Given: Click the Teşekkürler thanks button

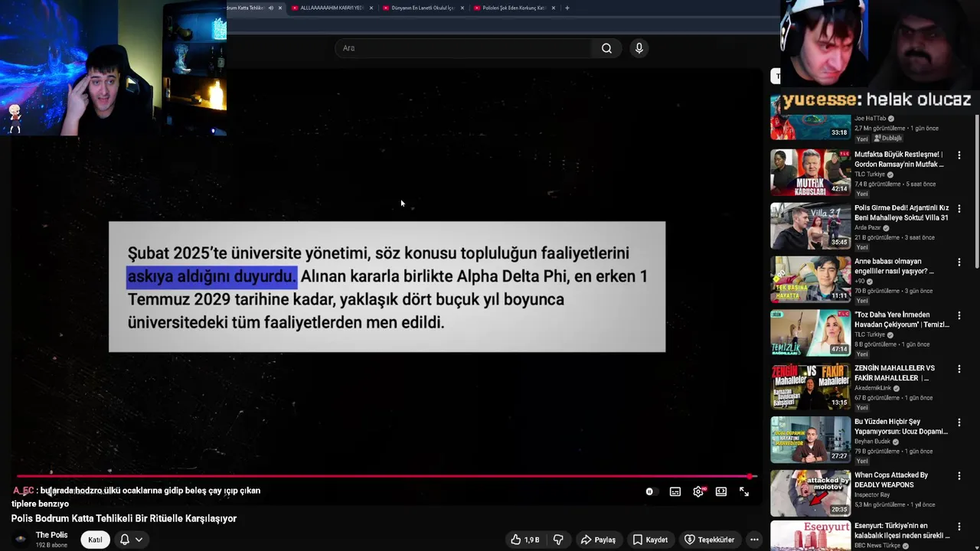Looking at the screenshot, I should click(709, 540).
